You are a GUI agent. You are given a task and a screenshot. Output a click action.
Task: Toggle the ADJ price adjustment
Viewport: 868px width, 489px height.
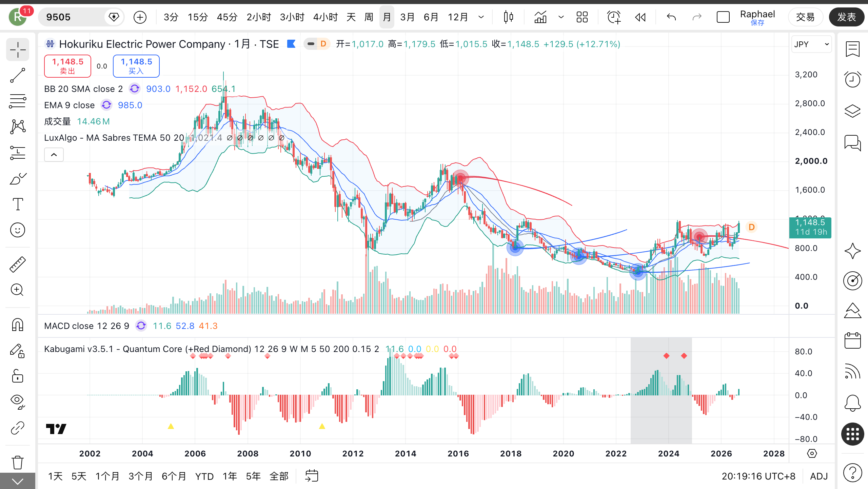pyautogui.click(x=819, y=476)
